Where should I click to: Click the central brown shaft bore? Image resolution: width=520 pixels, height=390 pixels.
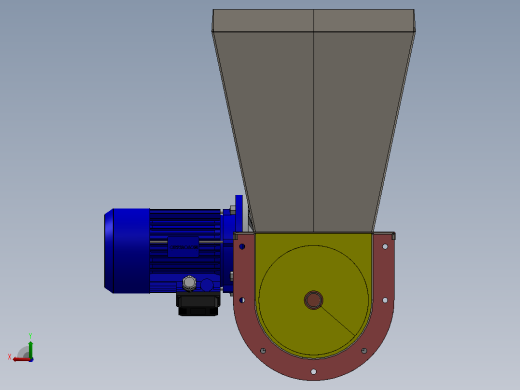coord(313,300)
